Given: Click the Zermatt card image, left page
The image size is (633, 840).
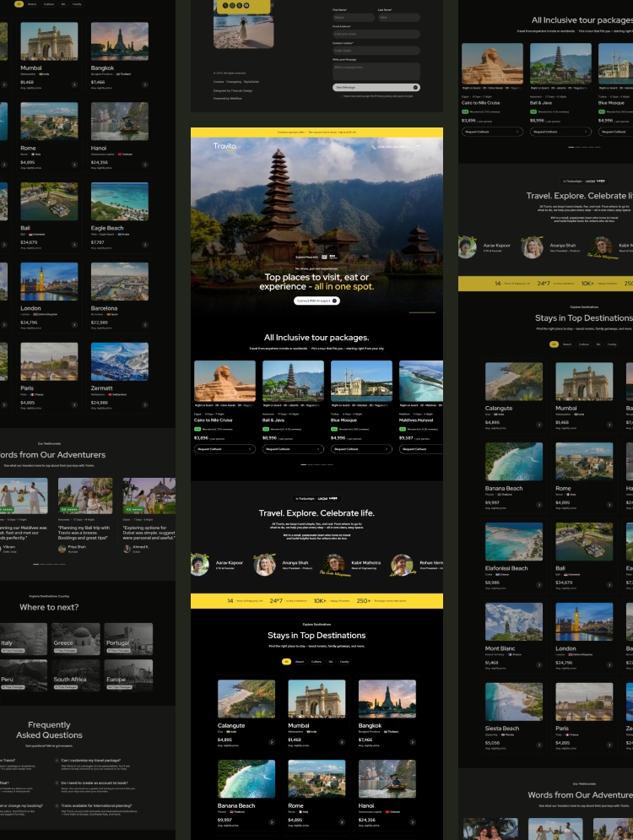Looking at the screenshot, I should click(x=119, y=361).
